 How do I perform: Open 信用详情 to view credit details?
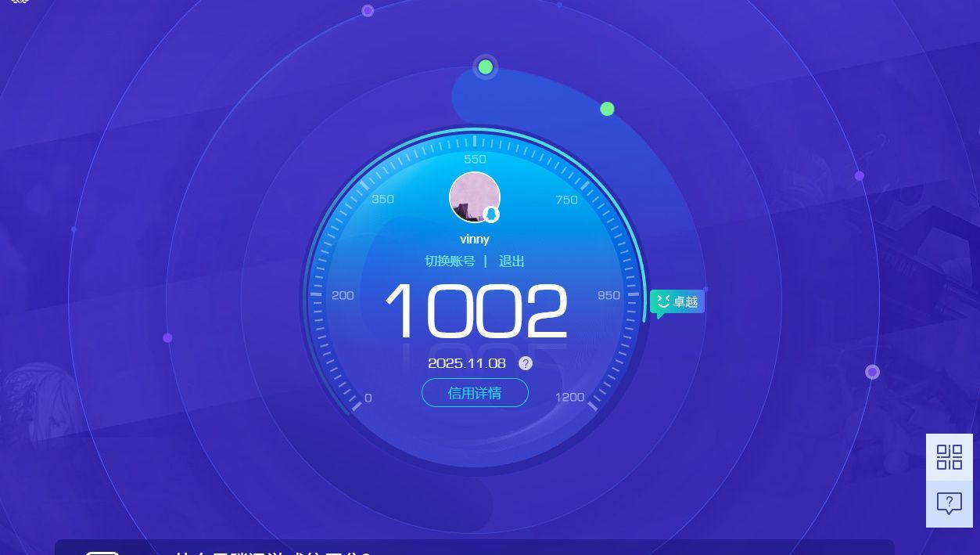[475, 393]
